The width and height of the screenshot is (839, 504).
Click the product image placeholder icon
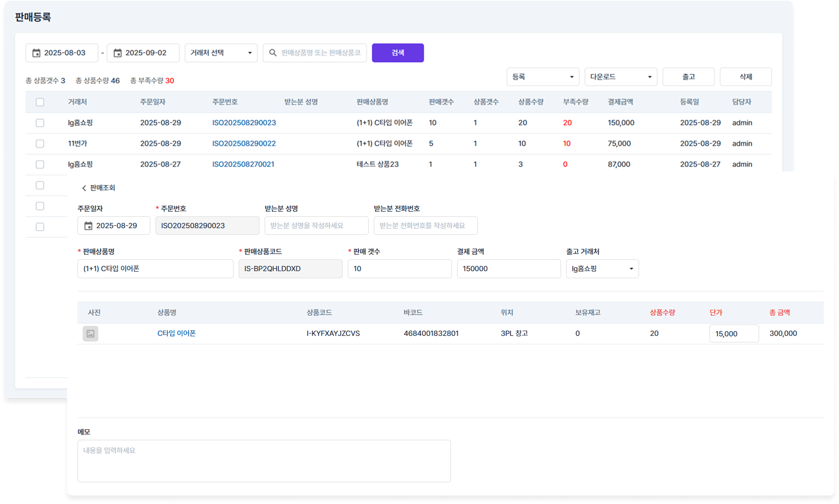[90, 333]
